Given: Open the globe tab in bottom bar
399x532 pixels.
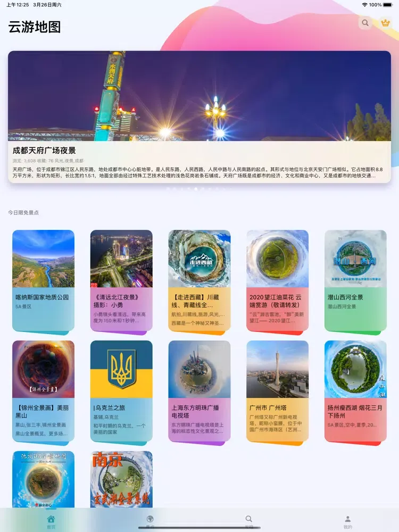Looking at the screenshot, I should click(x=150, y=521).
